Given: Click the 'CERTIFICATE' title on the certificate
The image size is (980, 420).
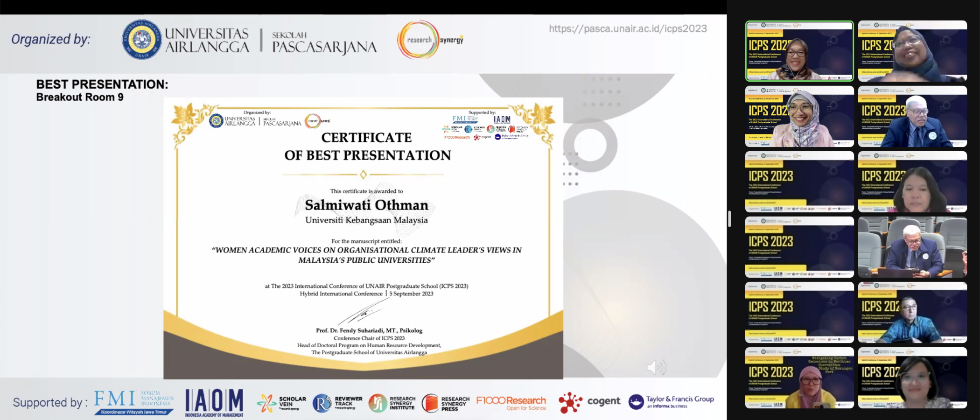Looking at the screenshot, I should pyautogui.click(x=366, y=138).
